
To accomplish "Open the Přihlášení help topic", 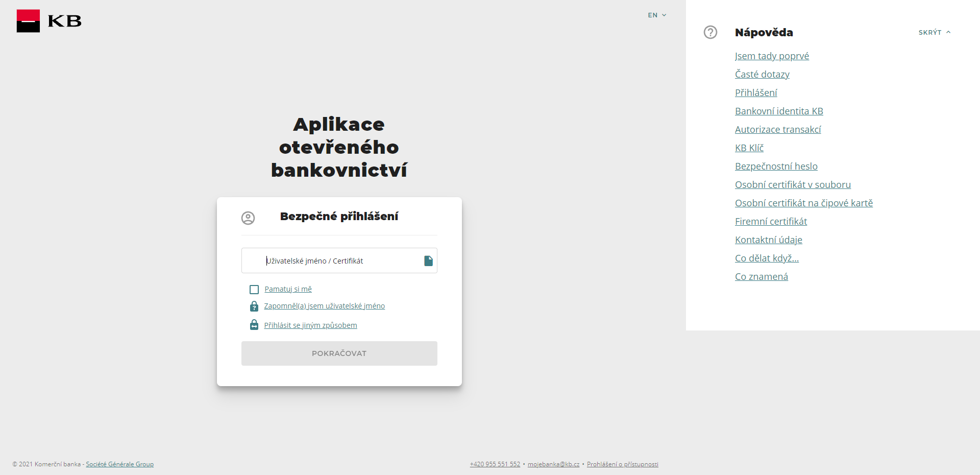I will 756,92.
